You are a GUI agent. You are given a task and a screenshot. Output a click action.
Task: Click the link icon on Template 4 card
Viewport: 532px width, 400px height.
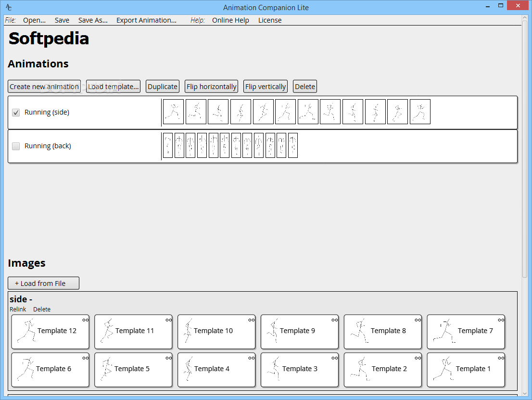[252, 358]
